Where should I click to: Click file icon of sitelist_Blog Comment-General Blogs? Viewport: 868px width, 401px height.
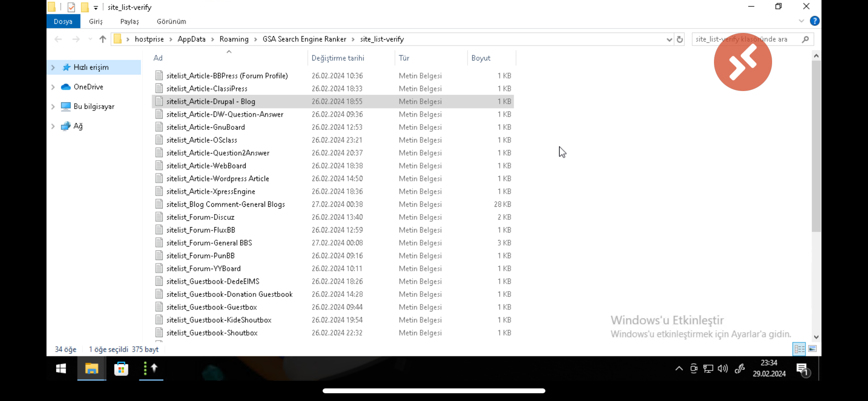click(x=159, y=204)
